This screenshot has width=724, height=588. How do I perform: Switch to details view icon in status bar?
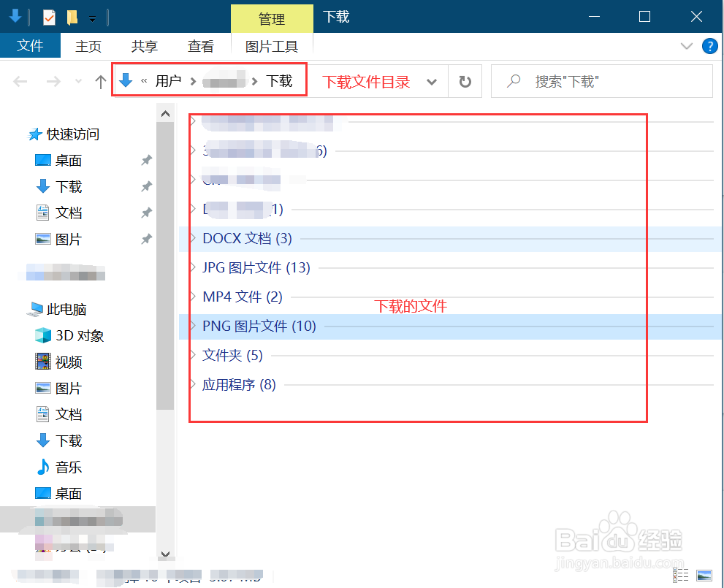point(681,575)
